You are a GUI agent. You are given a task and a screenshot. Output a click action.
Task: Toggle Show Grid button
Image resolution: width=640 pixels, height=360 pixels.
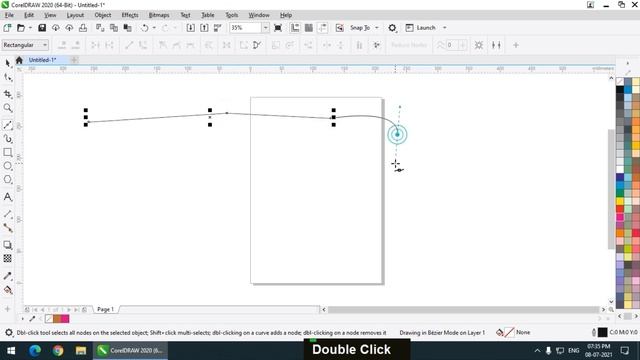pos(309,28)
